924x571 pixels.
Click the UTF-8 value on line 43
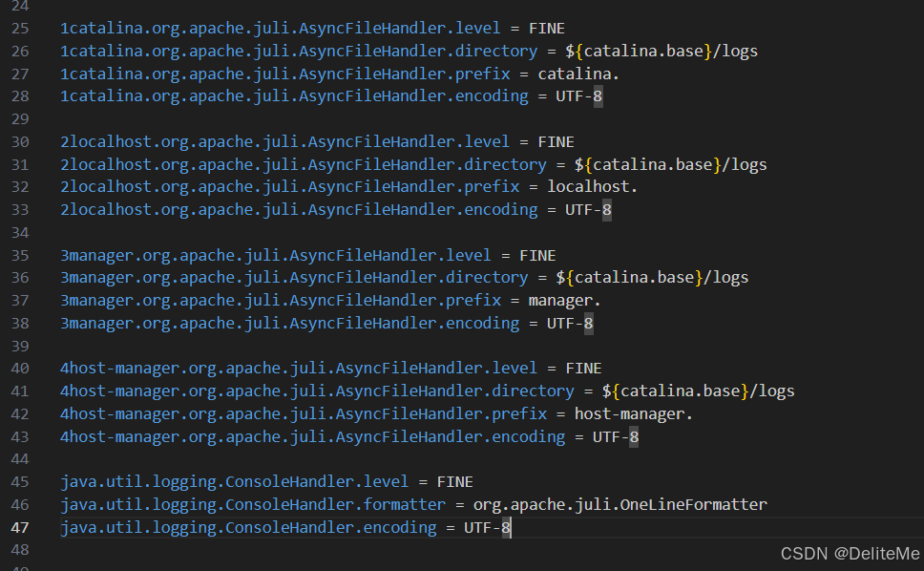tap(616, 437)
